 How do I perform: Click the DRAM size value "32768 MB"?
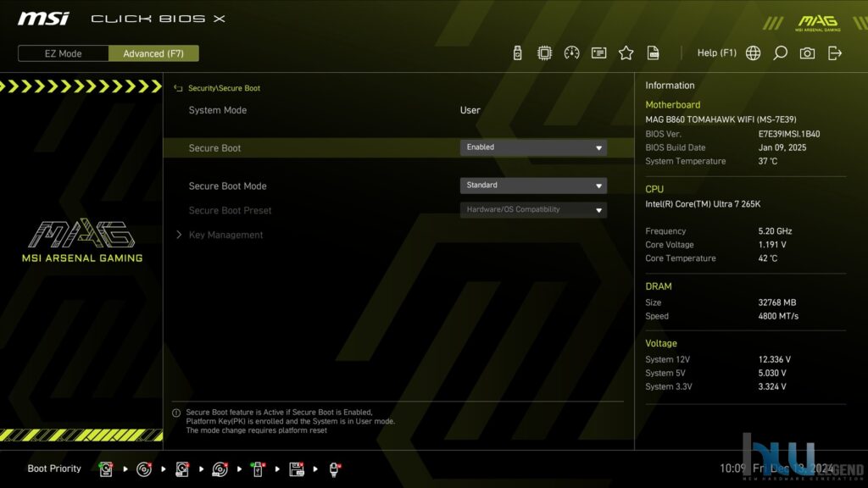[777, 302]
